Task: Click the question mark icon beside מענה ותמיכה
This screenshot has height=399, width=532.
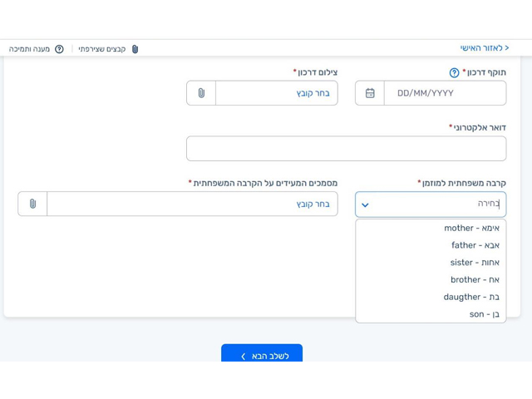Action: pyautogui.click(x=59, y=50)
